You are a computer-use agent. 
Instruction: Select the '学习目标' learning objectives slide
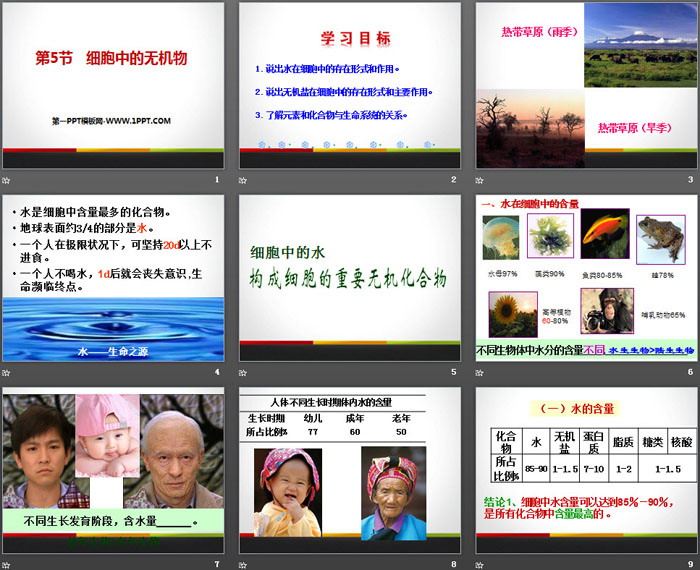(x=349, y=85)
